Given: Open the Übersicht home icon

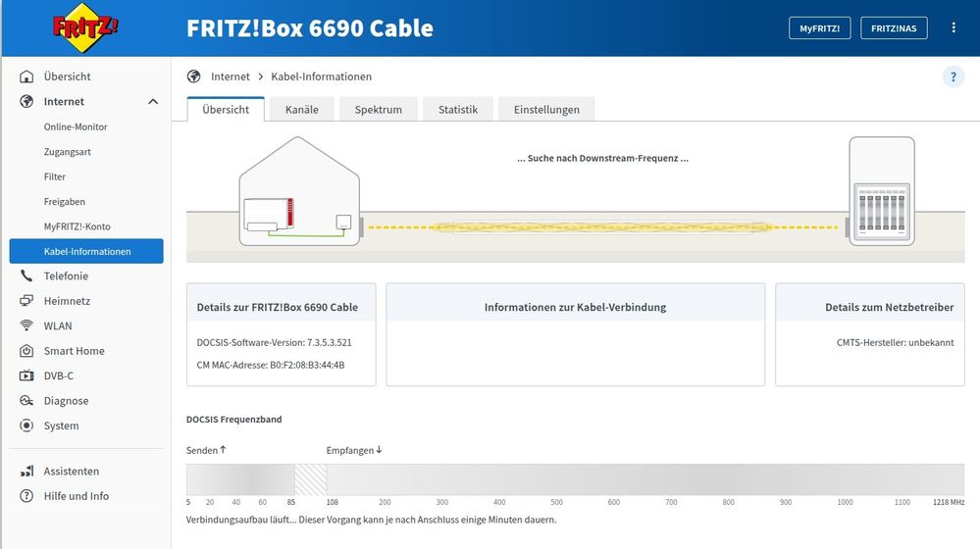Looking at the screenshot, I should [27, 76].
